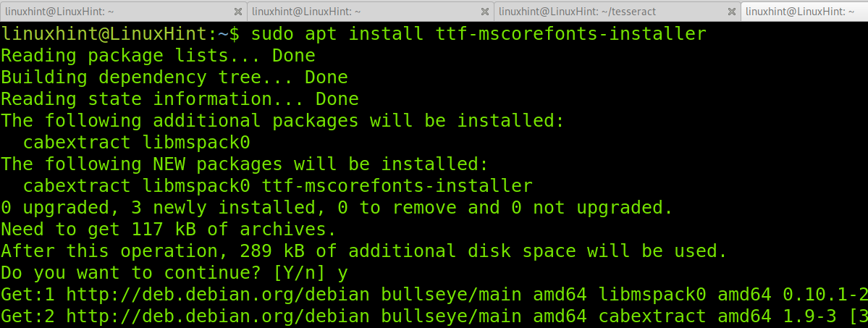Screen dimensions: 868x328
Task: Open the deb.debian.org URL in the Get:1 line
Action: 218,294
